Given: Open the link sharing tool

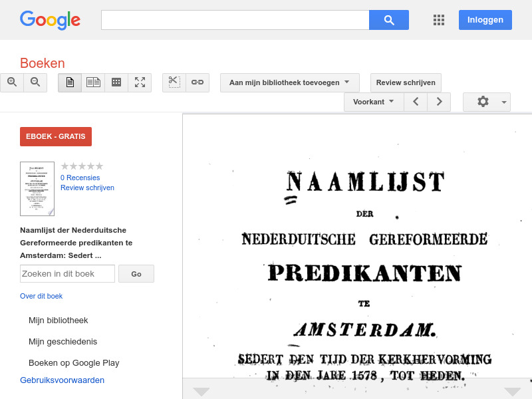Looking at the screenshot, I should 197,82.
